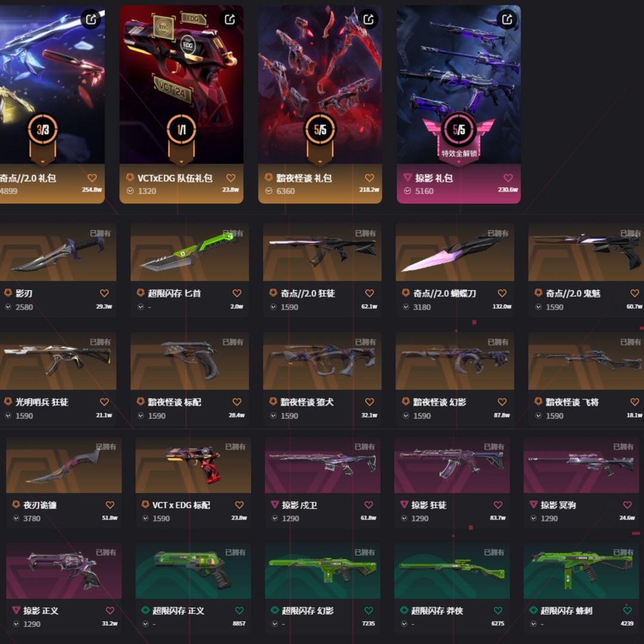
Task: Open the 影刃 knife skin thumbnail
Action: 58,253
